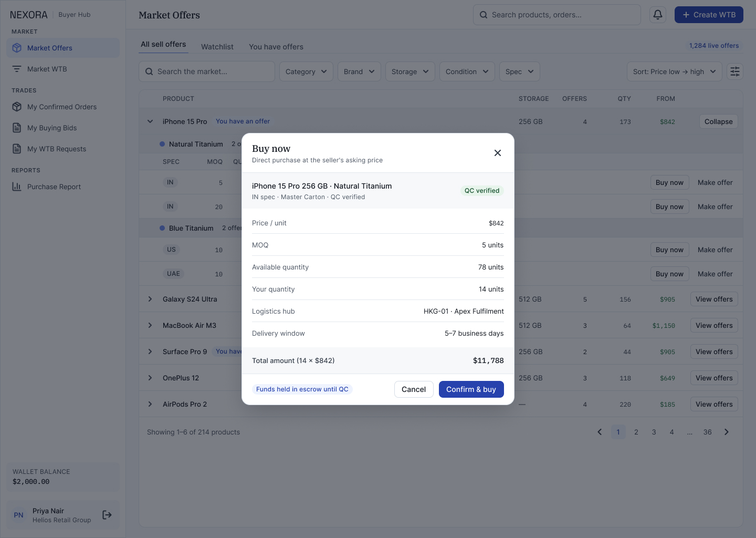Make offer on UAE spec Blue Titanium
The image size is (756, 538).
715,274
